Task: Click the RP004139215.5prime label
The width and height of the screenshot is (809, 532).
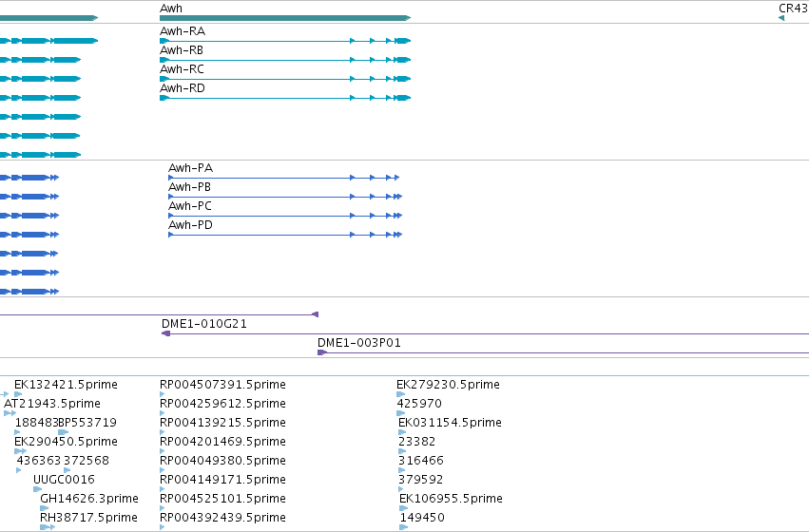Action: (x=222, y=423)
